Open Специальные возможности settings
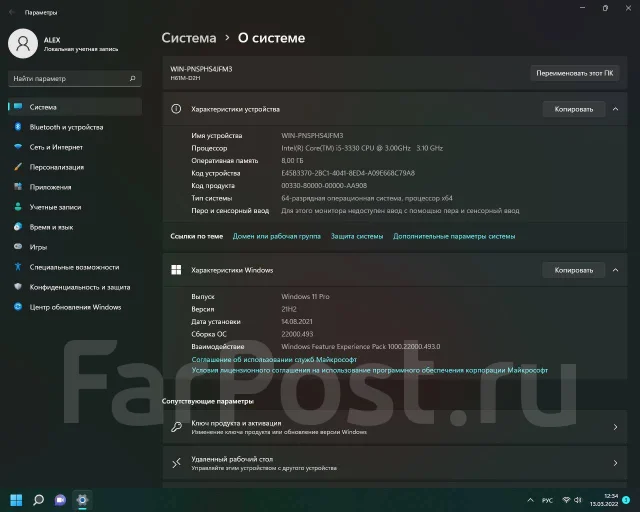 point(75,267)
